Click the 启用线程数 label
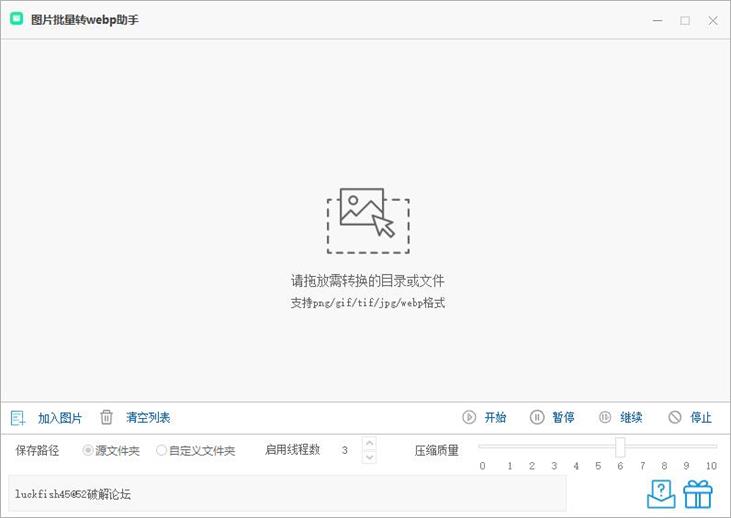Screen dimensions: 731x518 pos(292,449)
